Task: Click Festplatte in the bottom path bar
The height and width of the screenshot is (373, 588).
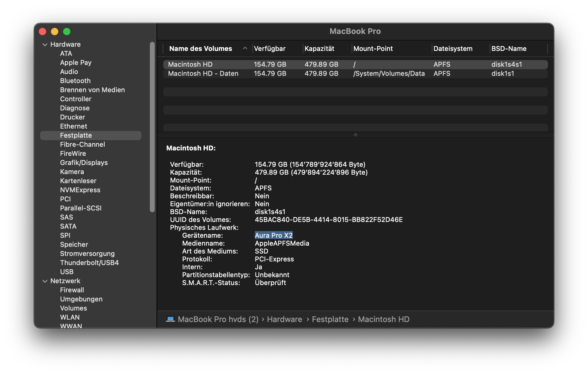Action: coord(330,319)
